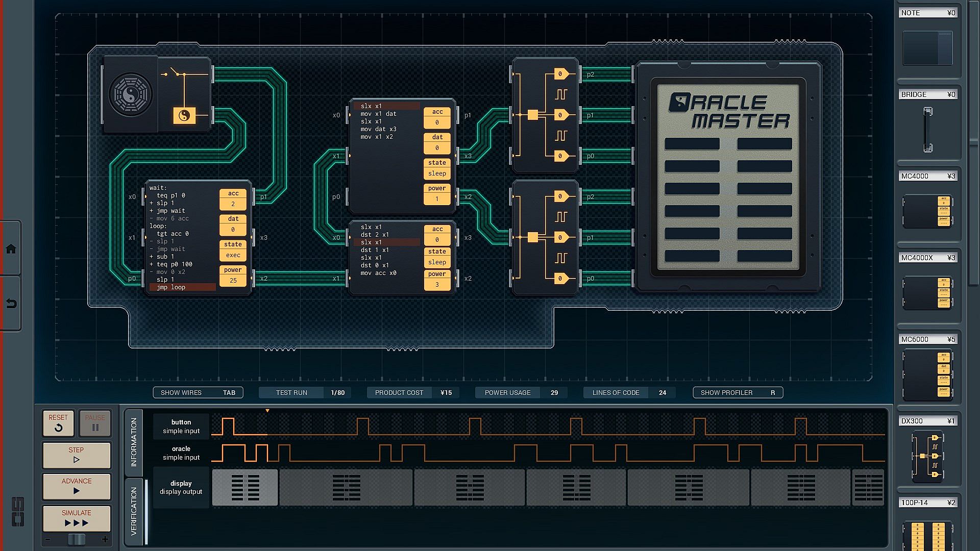Click the first display output frame
The image size is (980, 551).
pos(245,488)
